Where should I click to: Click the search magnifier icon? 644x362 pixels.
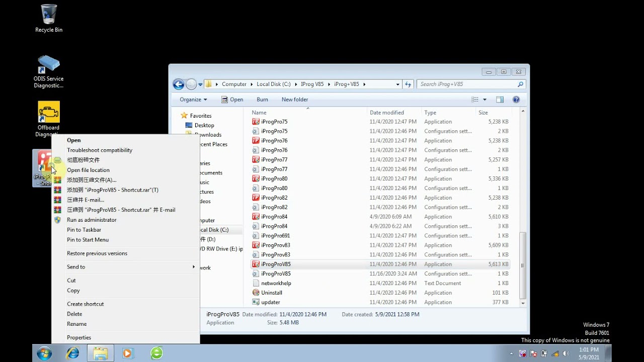click(x=520, y=84)
